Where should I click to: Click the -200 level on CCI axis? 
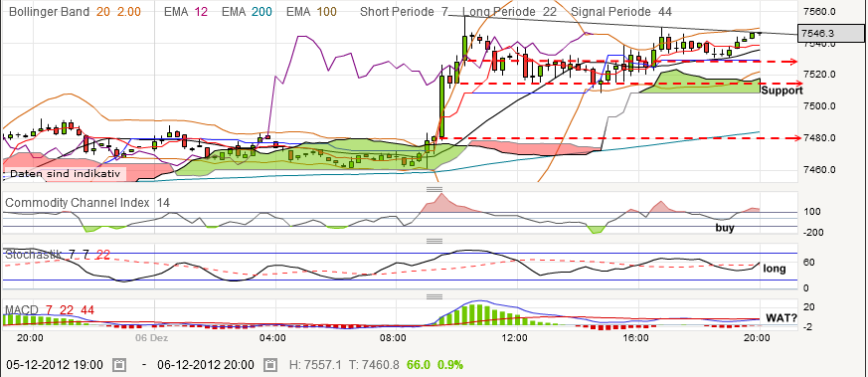(x=812, y=233)
